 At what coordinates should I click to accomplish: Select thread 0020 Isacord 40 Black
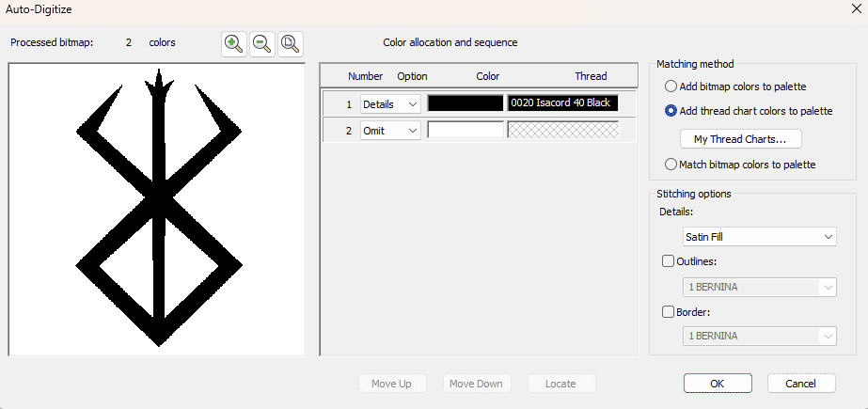(562, 103)
